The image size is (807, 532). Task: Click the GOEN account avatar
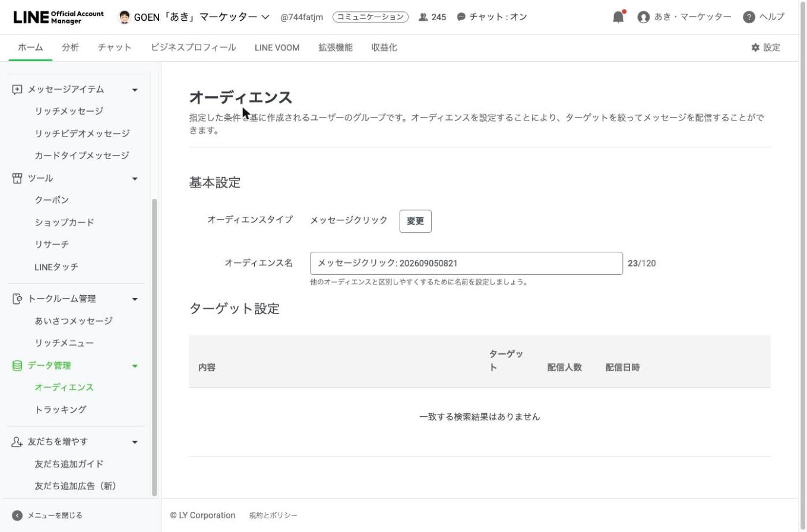(124, 17)
